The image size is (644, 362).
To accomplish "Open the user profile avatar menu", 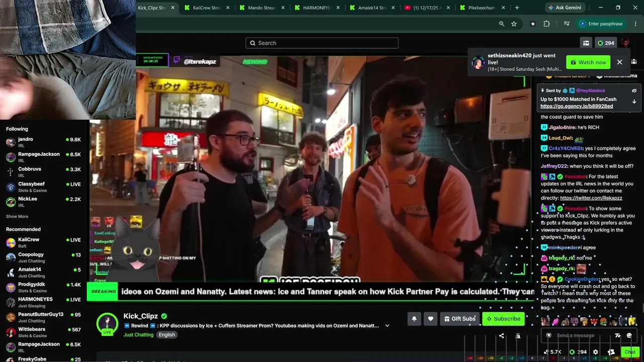I will tap(625, 43).
